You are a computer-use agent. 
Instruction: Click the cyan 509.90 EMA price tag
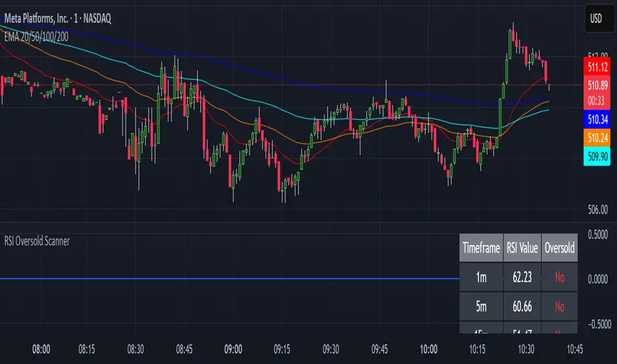pyautogui.click(x=598, y=158)
